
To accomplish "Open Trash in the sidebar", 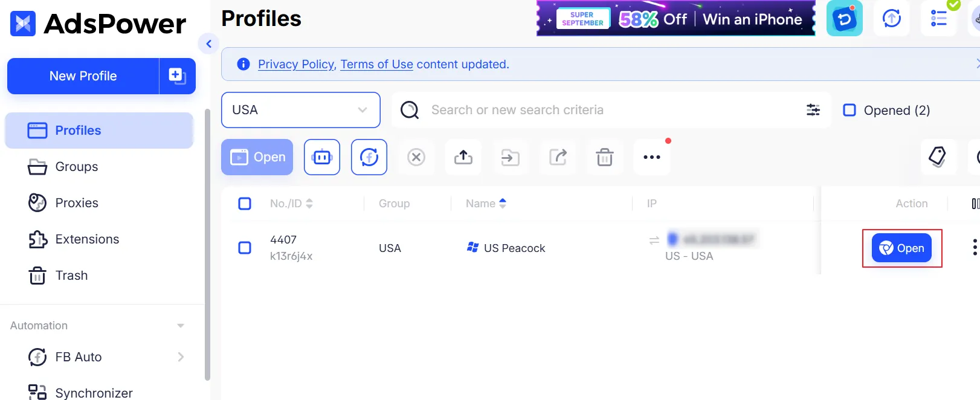I will [99, 276].
